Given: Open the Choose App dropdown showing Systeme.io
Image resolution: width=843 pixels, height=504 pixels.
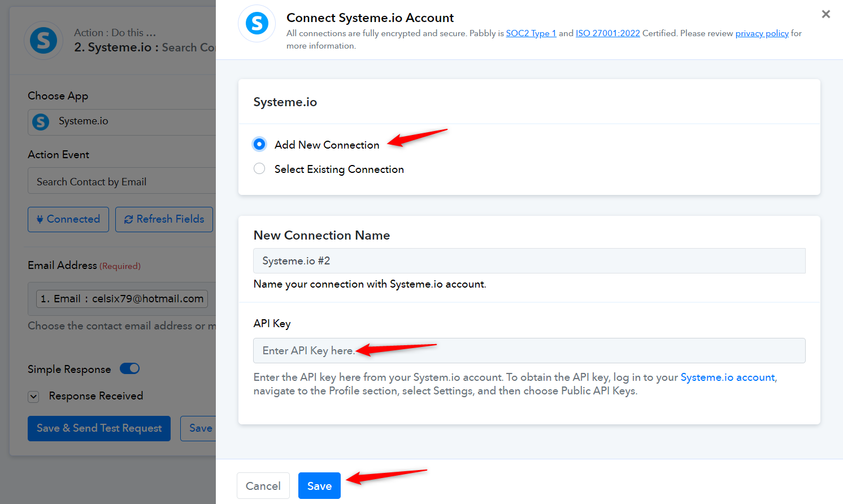Looking at the screenshot, I should click(x=122, y=122).
